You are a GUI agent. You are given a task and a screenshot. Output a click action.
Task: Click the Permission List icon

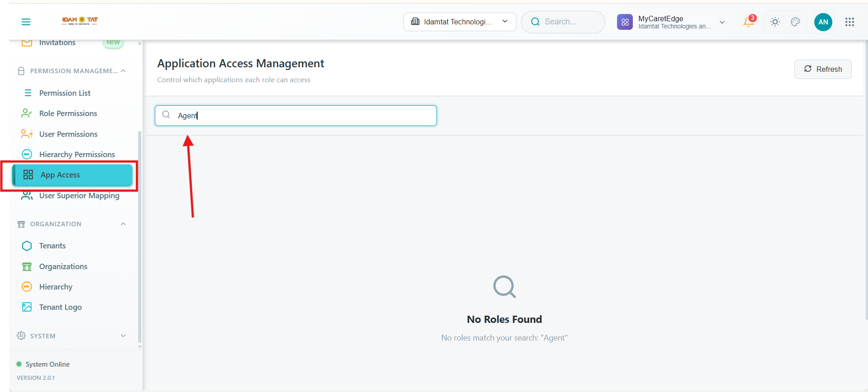click(x=28, y=93)
